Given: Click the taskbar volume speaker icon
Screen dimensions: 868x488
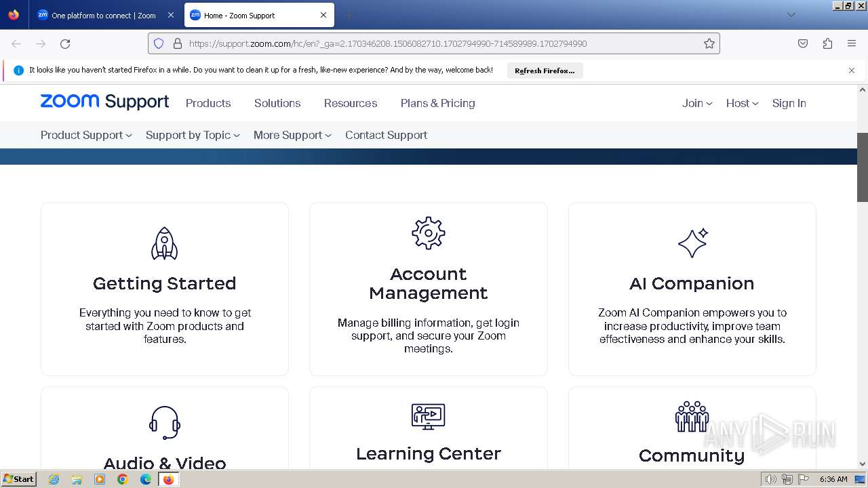Looking at the screenshot, I should point(771,479).
